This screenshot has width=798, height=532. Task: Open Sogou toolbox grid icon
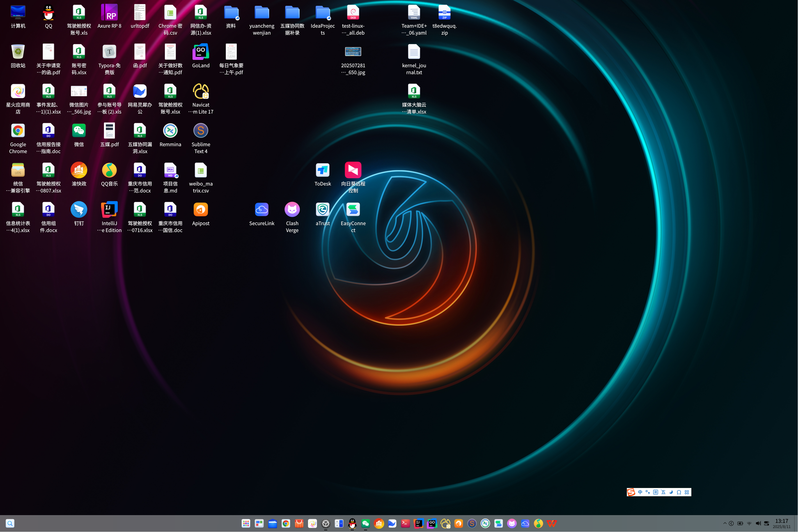pos(687,492)
